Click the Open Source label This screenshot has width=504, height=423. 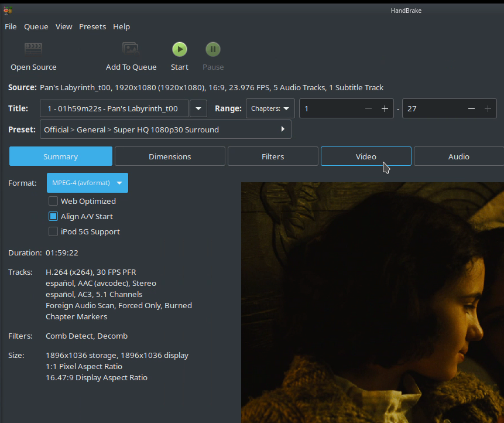pos(33,67)
